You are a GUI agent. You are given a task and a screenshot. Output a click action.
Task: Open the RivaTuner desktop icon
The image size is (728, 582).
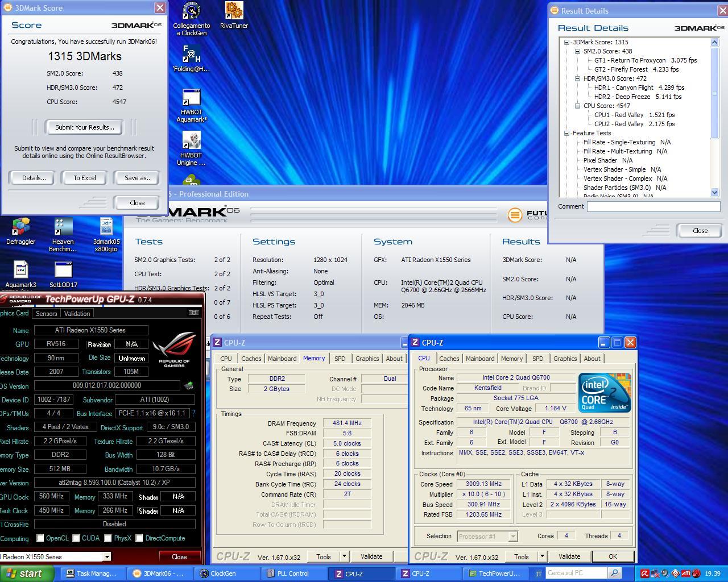234,15
